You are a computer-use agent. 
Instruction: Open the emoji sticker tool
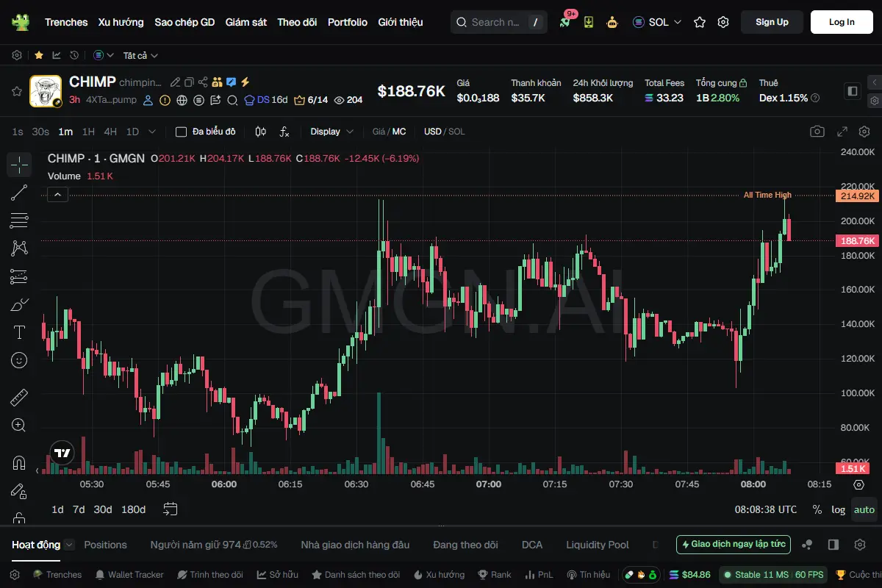click(19, 360)
